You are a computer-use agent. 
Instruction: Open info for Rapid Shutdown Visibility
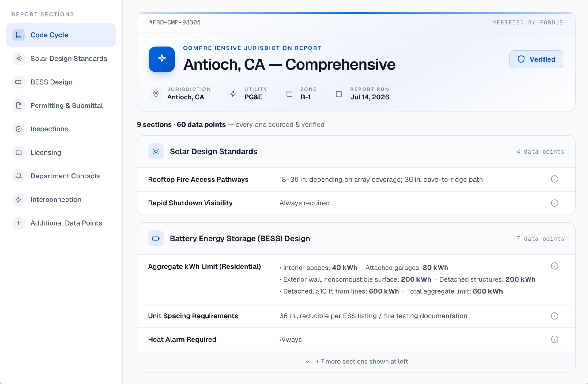554,203
